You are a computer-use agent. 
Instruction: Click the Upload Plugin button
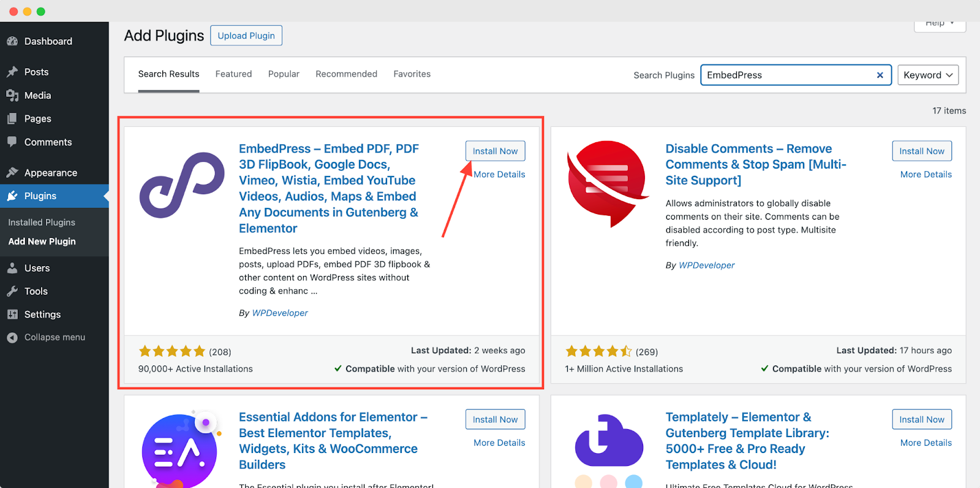pos(246,36)
